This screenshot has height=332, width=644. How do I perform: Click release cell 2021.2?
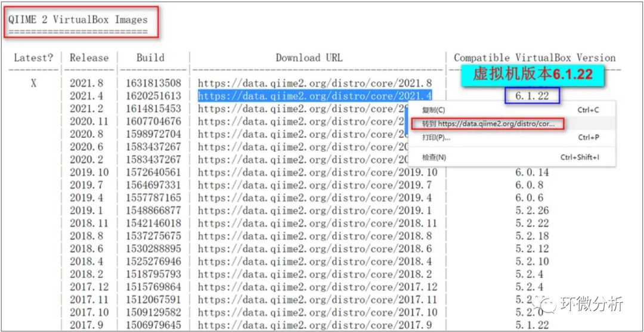[x=86, y=108]
